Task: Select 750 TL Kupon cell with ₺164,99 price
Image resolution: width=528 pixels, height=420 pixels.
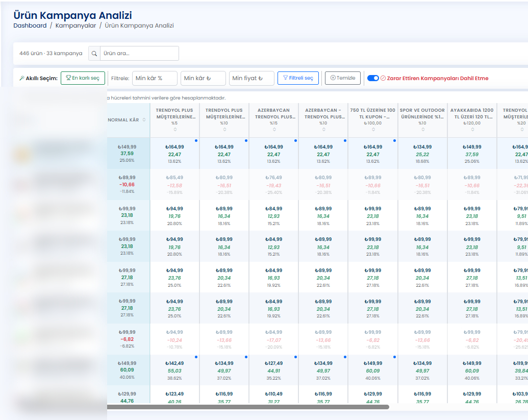Action: click(373, 154)
